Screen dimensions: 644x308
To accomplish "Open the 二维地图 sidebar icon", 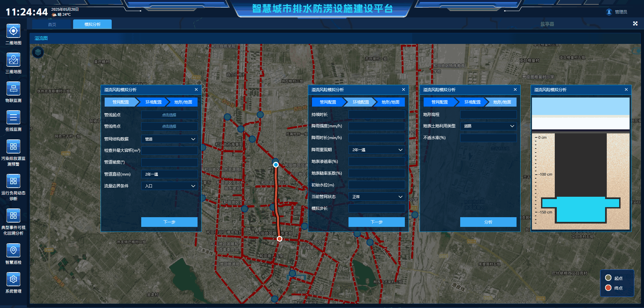I will pos(13,31).
